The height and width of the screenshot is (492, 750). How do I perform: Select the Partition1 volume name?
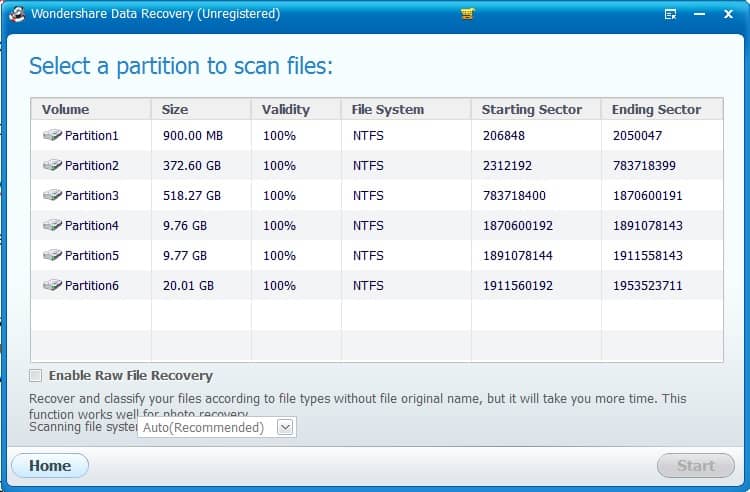tap(91, 136)
